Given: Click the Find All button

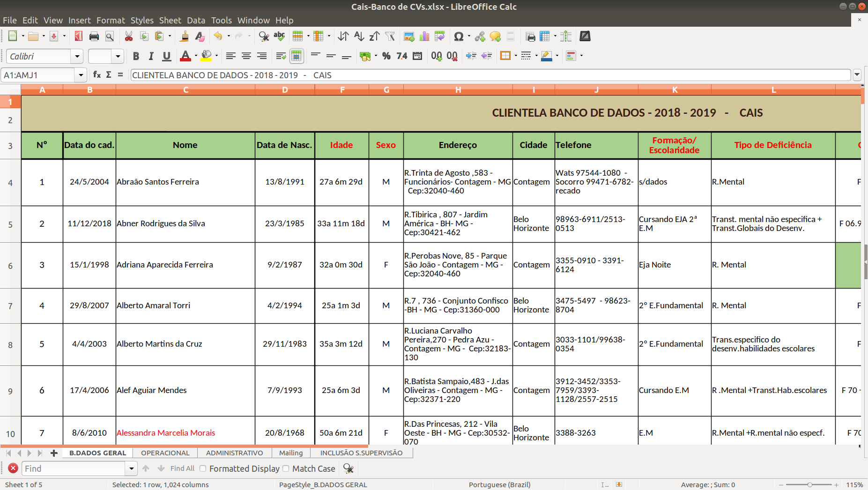Looking at the screenshot, I should [x=182, y=468].
